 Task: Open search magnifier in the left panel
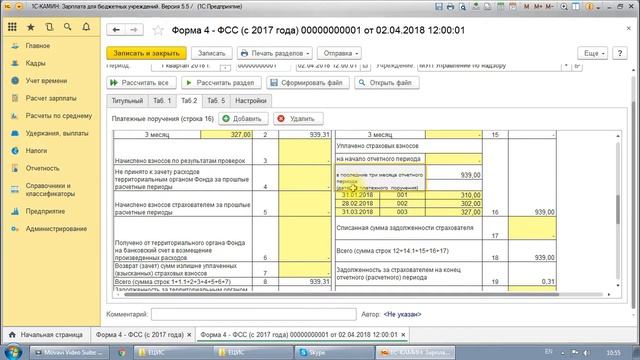pyautogui.click(x=68, y=27)
